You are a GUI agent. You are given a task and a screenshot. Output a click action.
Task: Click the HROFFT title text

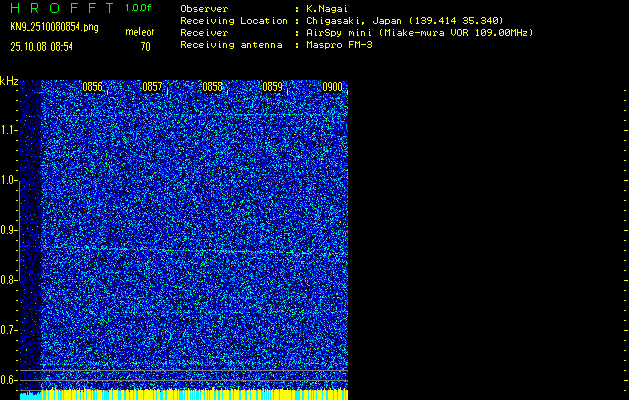pyautogui.click(x=61, y=8)
